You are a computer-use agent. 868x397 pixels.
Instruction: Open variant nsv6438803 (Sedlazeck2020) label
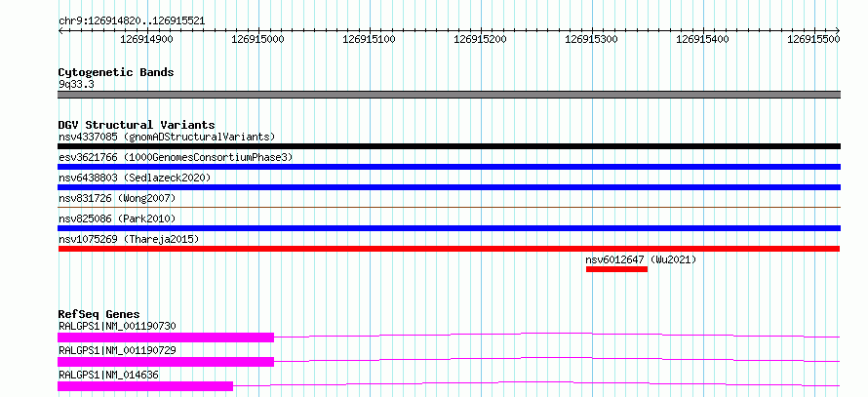135,178
